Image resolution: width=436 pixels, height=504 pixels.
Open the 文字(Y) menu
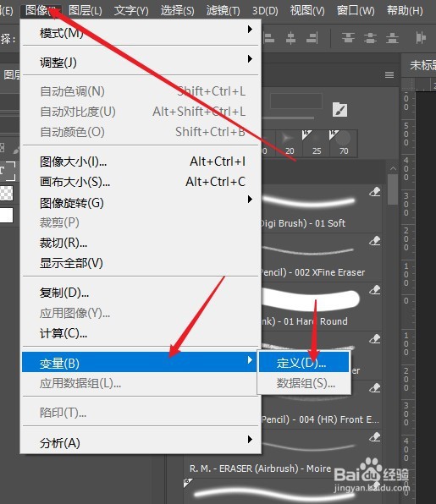[x=131, y=11]
